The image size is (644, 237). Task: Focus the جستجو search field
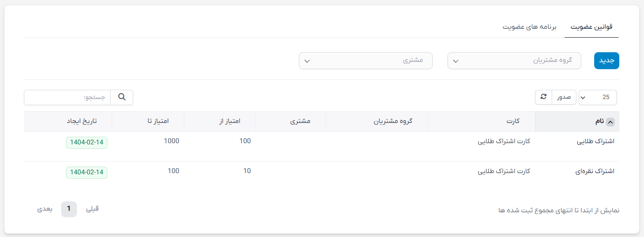[x=67, y=97]
